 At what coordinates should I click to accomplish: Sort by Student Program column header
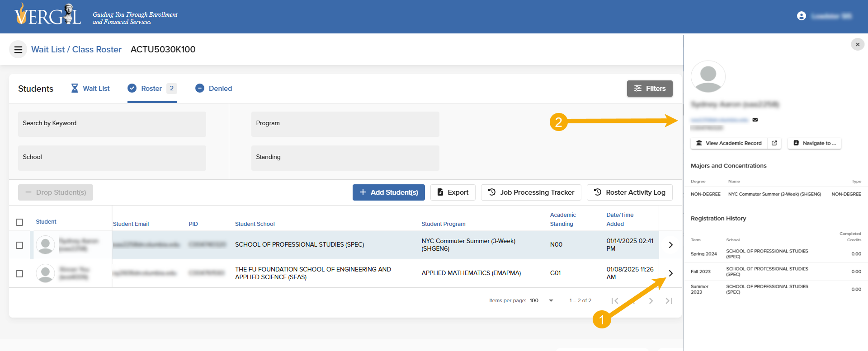(443, 224)
